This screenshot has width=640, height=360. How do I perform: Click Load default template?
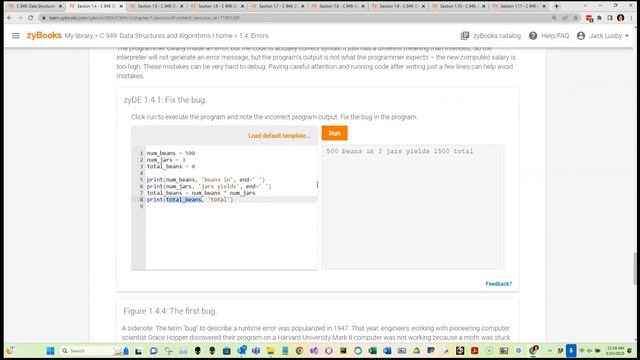(279, 136)
